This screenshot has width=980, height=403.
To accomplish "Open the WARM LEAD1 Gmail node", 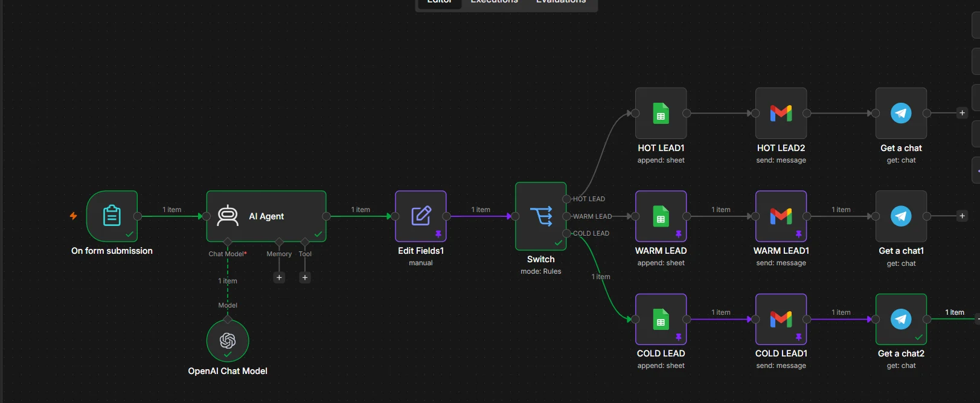I will (x=781, y=216).
